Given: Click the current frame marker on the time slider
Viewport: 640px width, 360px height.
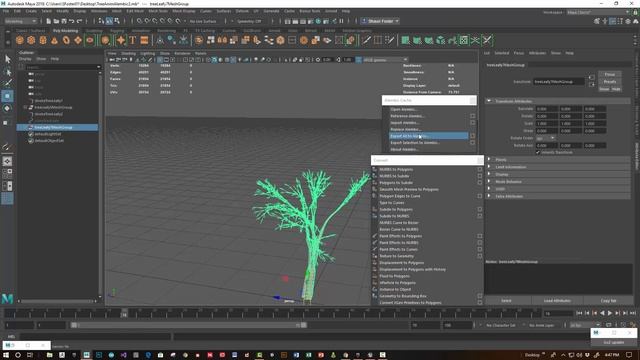Looking at the screenshot, I should tap(124, 313).
